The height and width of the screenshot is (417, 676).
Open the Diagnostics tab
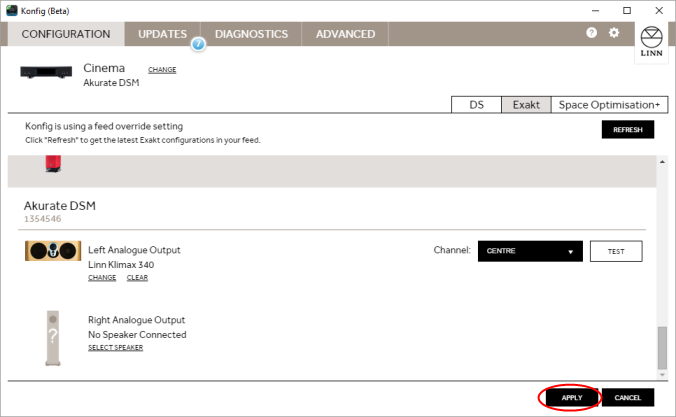point(251,34)
